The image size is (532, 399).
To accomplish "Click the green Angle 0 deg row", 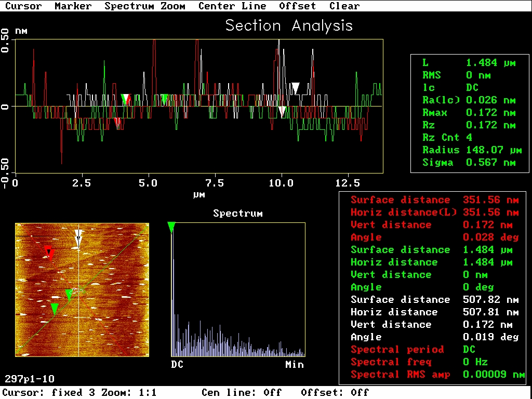I will [422, 287].
